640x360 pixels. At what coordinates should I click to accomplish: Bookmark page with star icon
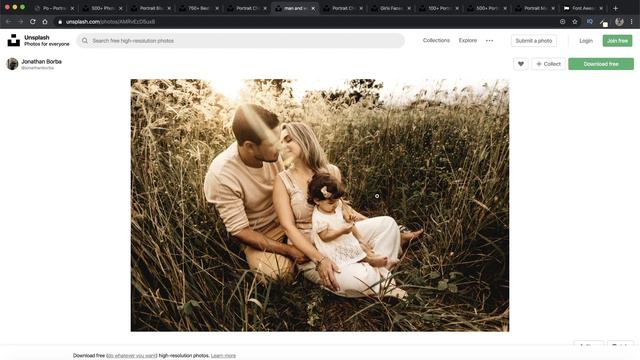575,22
